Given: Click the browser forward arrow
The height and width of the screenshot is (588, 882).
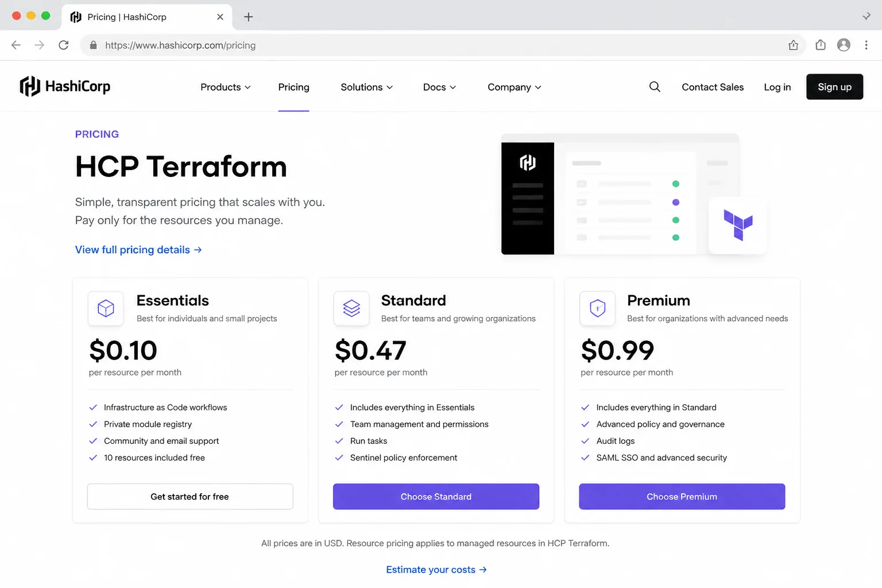Looking at the screenshot, I should click(40, 45).
